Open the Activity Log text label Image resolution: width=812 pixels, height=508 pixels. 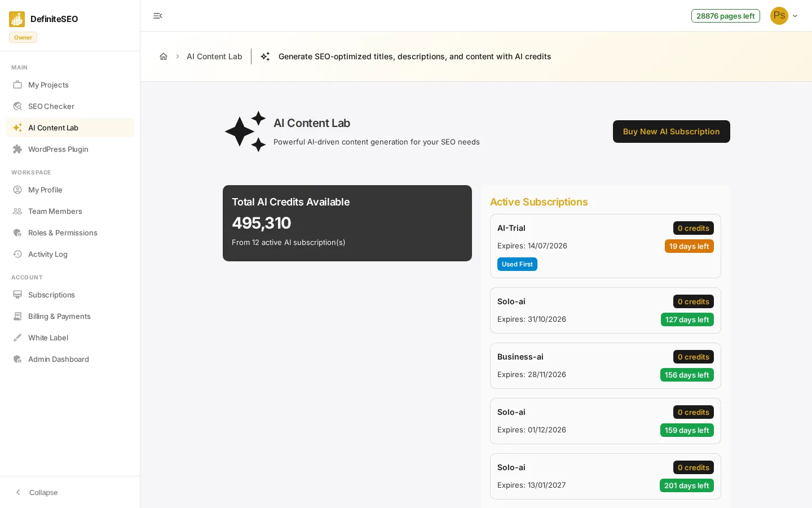tap(48, 254)
